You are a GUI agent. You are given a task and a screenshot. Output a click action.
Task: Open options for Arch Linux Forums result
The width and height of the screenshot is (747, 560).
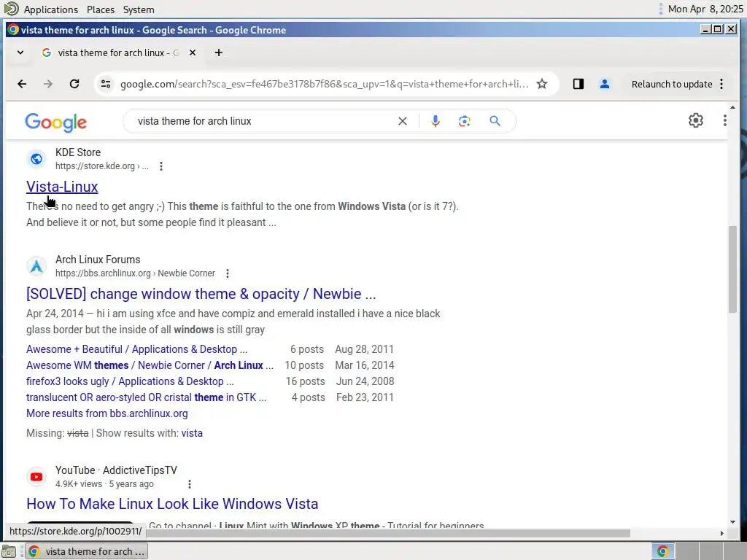click(x=228, y=273)
